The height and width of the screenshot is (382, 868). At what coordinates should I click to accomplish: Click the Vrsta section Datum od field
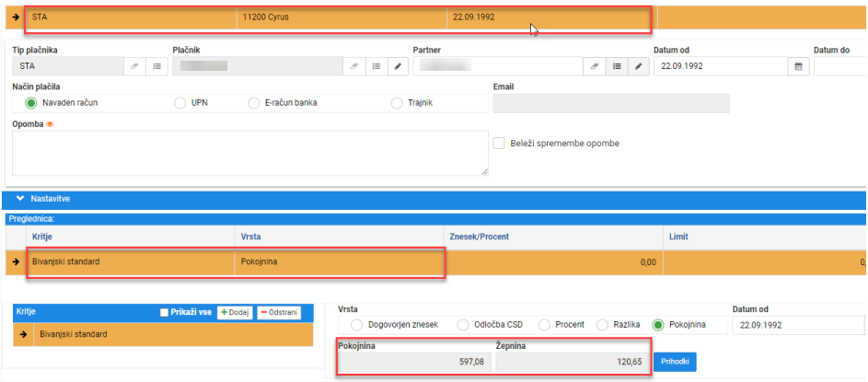click(x=798, y=326)
